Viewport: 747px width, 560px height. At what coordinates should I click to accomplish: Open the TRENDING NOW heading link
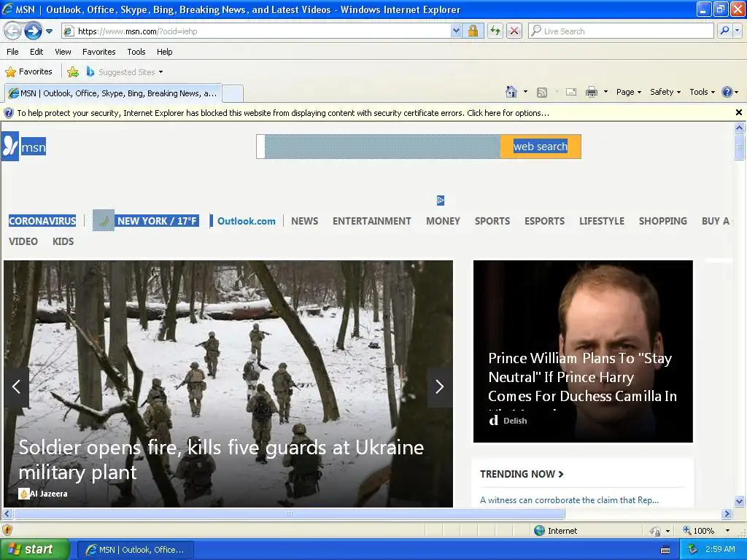[x=522, y=474]
